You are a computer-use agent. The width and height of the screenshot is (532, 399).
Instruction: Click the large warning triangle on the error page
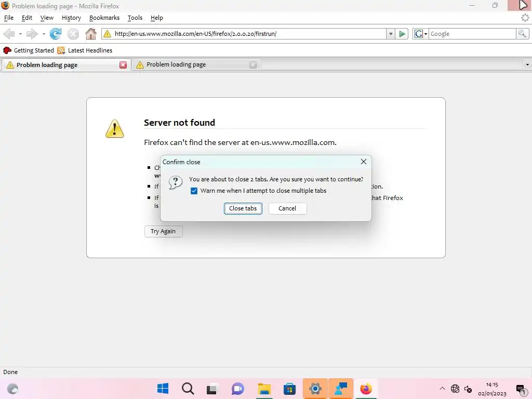(115, 129)
